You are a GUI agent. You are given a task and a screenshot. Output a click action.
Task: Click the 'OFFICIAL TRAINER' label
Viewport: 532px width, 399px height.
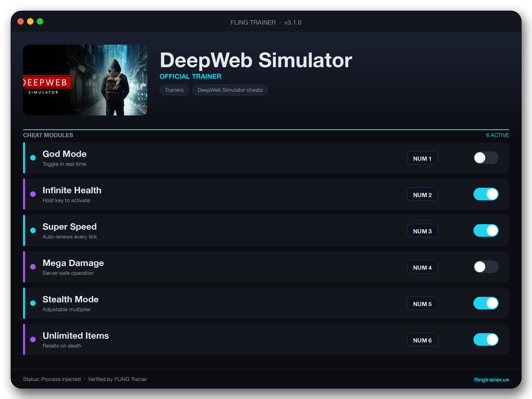[190, 76]
